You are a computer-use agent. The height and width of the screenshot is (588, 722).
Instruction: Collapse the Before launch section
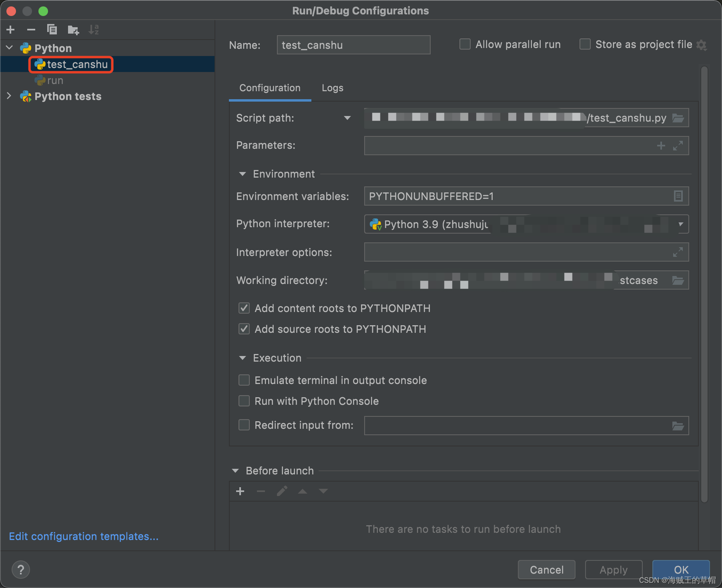[235, 471]
